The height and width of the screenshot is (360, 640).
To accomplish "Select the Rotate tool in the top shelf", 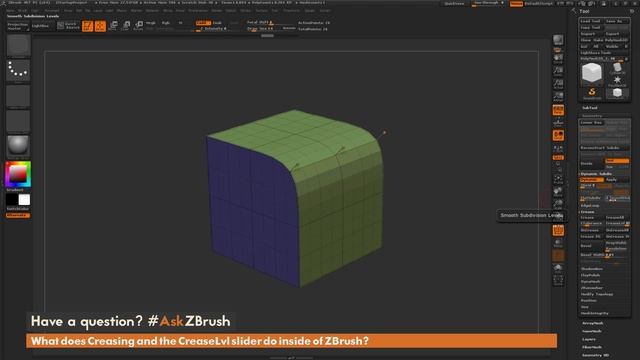I will pos(139,26).
